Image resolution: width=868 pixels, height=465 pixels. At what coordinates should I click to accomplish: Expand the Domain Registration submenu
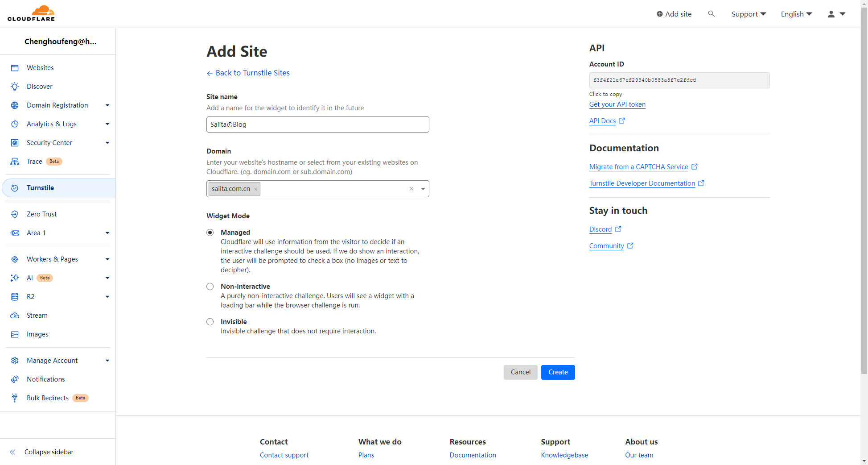(x=107, y=105)
